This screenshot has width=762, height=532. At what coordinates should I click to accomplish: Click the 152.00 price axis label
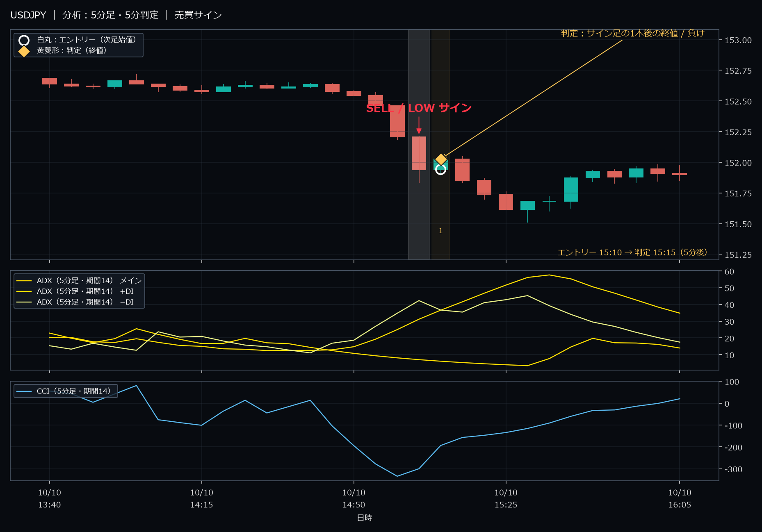tap(738, 163)
